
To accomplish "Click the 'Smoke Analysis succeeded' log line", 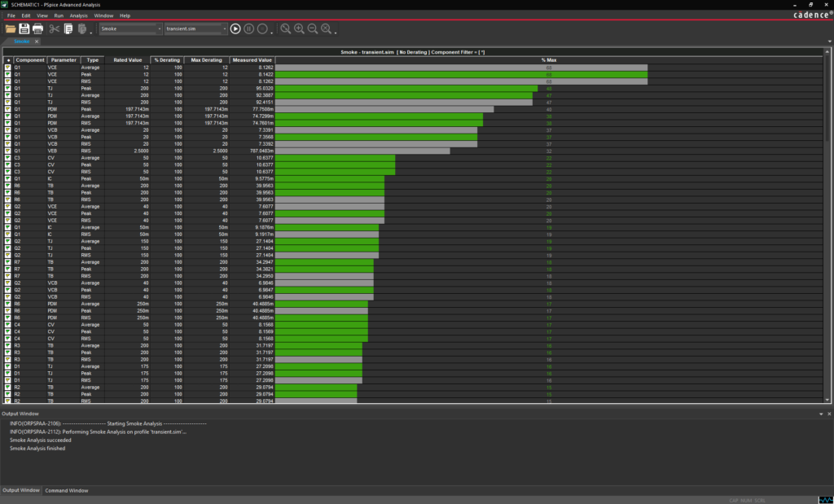I will tap(41, 440).
